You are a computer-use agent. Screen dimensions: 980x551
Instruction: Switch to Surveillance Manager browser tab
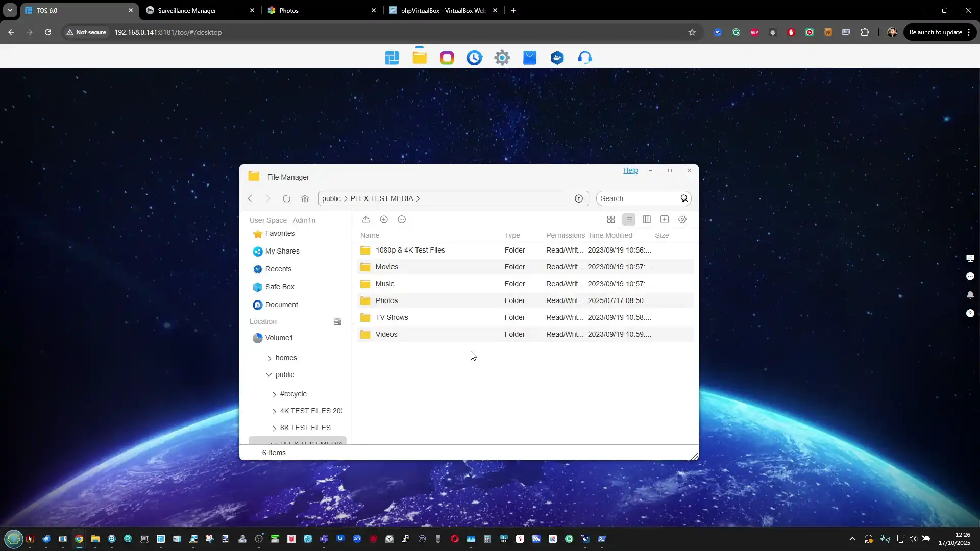click(187, 10)
